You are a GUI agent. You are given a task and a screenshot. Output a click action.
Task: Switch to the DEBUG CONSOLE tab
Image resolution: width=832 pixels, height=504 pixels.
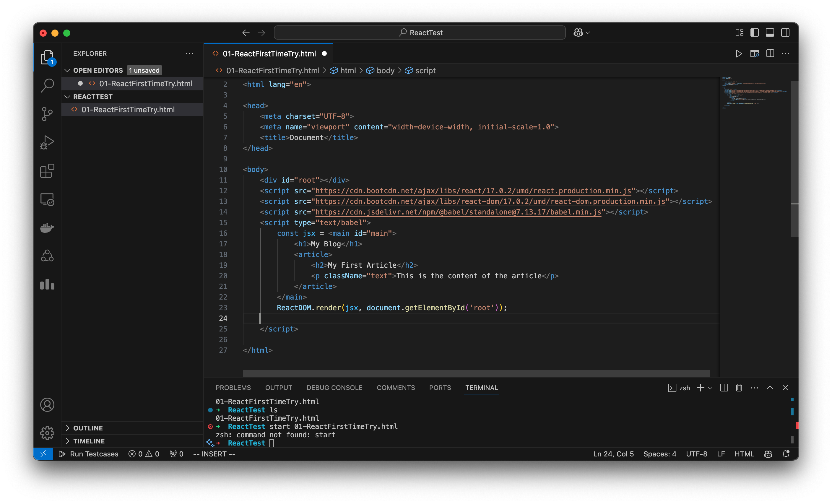click(334, 388)
